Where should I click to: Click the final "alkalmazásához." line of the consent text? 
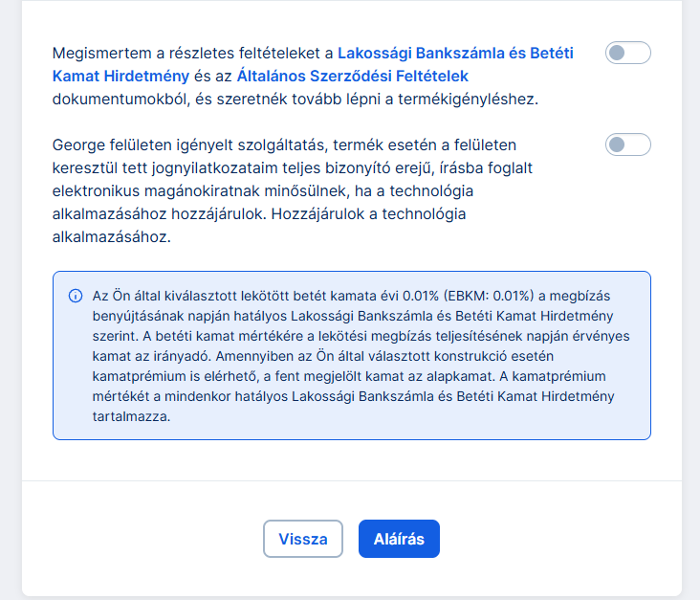tap(111, 237)
